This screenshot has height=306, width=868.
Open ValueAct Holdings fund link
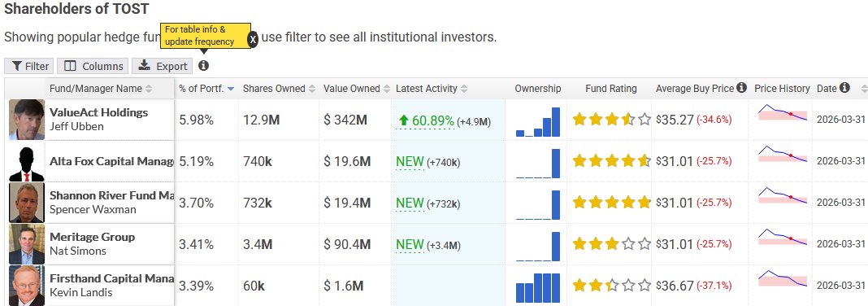click(98, 112)
